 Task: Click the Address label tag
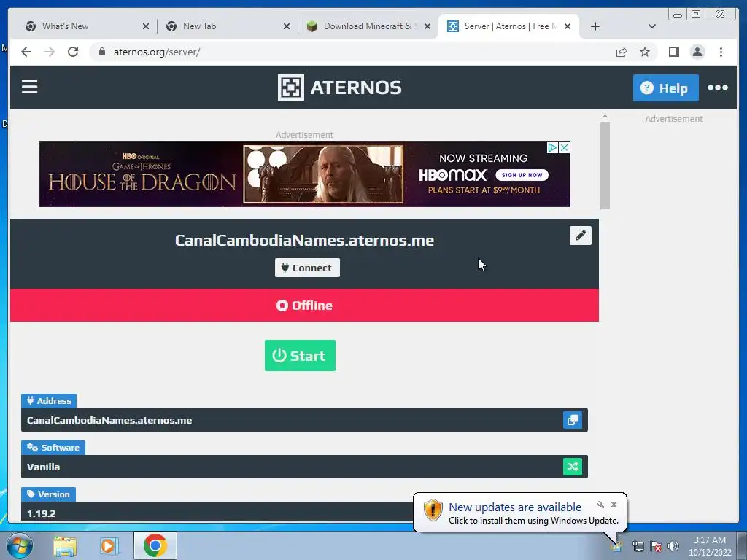click(49, 401)
